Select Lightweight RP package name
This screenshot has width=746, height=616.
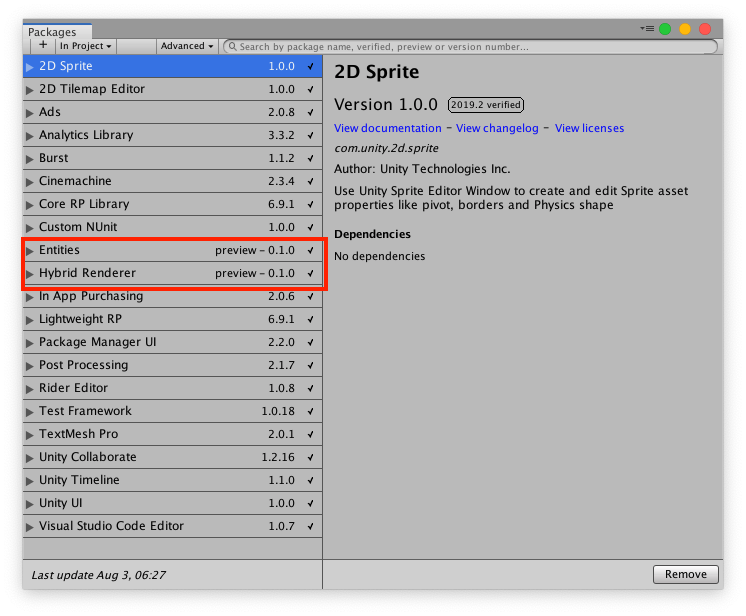pyautogui.click(x=80, y=319)
